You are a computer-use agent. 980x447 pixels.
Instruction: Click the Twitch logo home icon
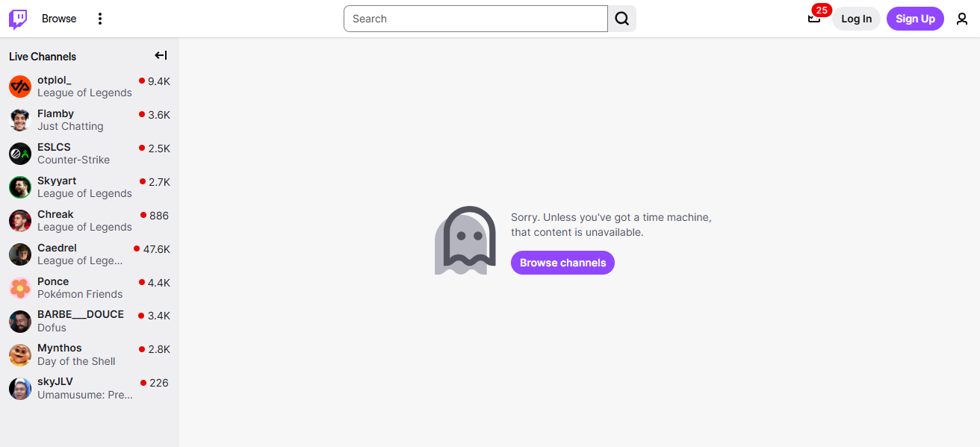[x=18, y=19]
